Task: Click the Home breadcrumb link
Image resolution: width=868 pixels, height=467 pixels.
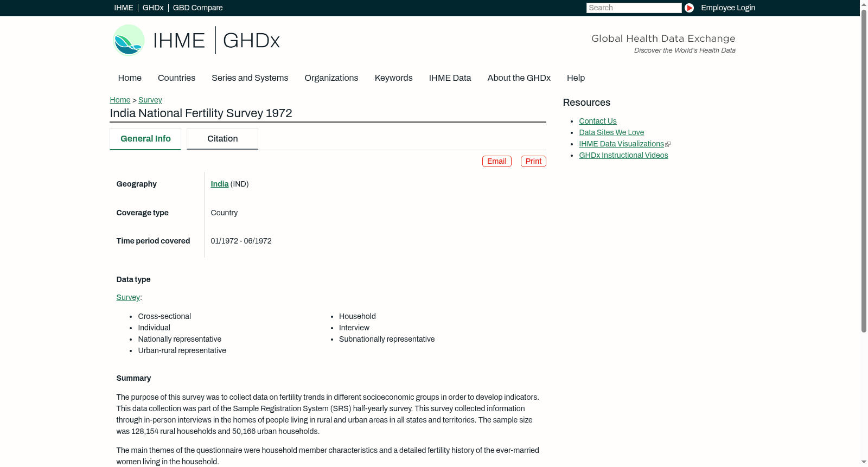Action: tap(120, 100)
